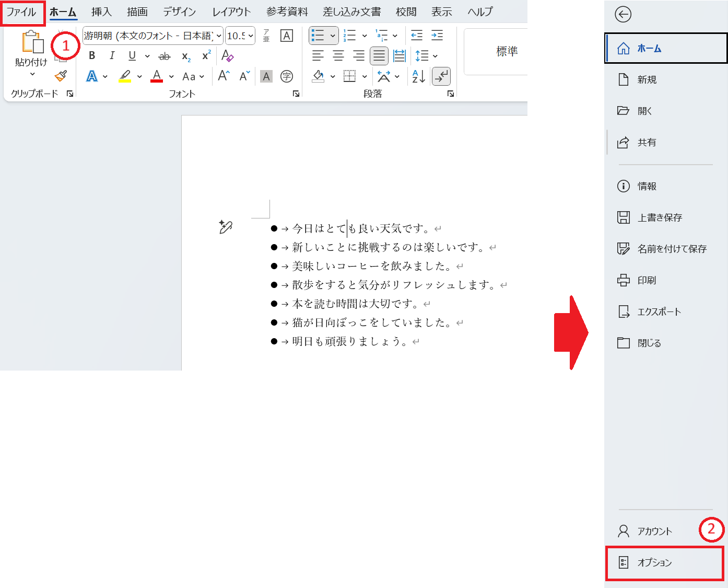Open the bullet list style dropdown arrow

[x=333, y=36]
